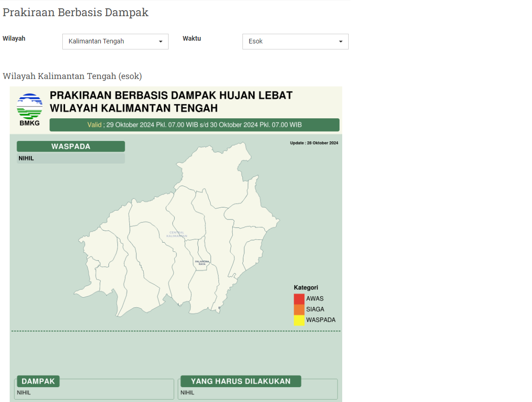The image size is (532, 402).
Task: Click the 'Update : 28 Oktober 2024' text
Action: [314, 143]
